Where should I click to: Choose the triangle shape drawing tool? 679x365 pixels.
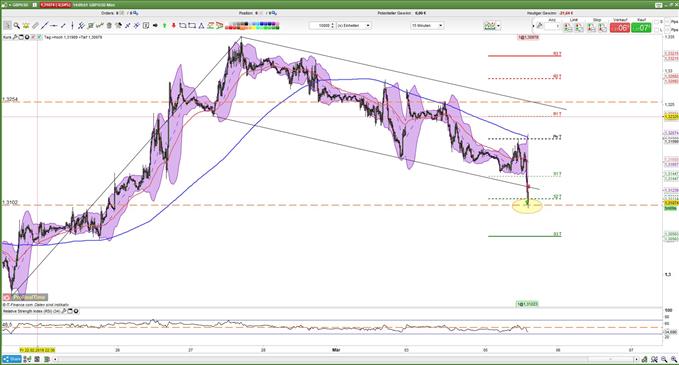201,26
